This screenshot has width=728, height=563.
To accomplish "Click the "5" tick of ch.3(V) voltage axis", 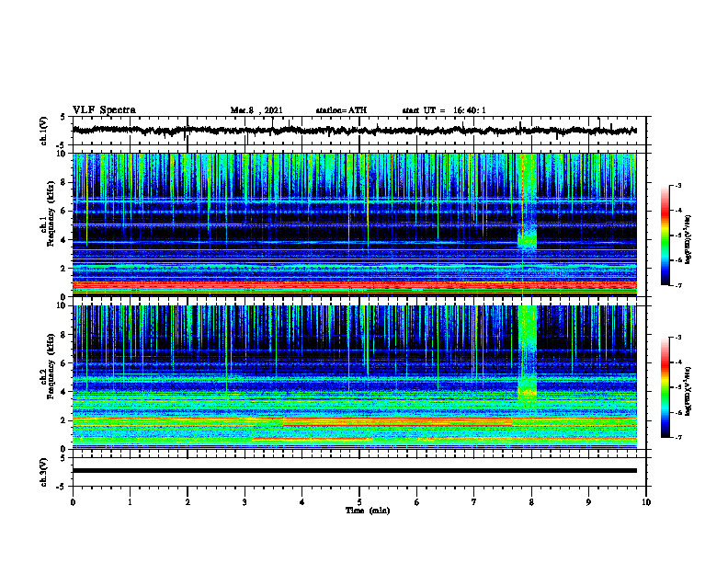I will coord(63,458).
